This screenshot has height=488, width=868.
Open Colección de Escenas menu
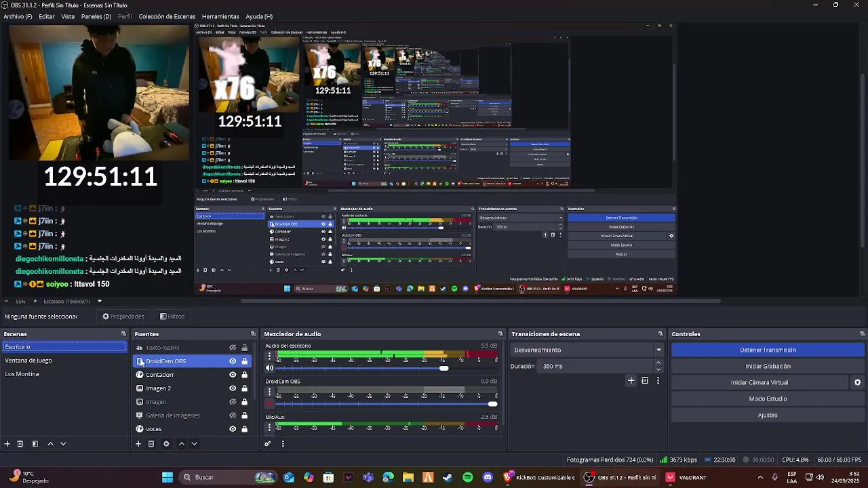click(167, 16)
